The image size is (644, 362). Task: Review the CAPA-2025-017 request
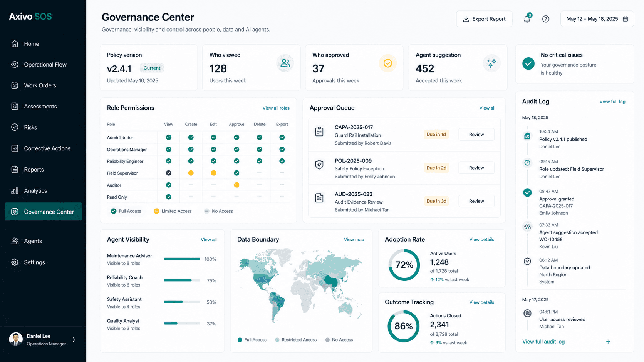click(476, 135)
